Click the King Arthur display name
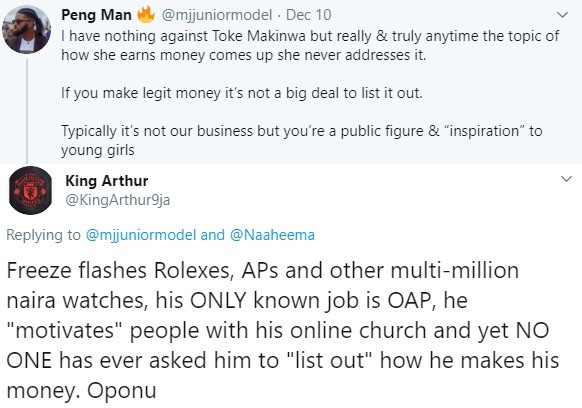The width and height of the screenshot is (582, 408). [x=107, y=181]
